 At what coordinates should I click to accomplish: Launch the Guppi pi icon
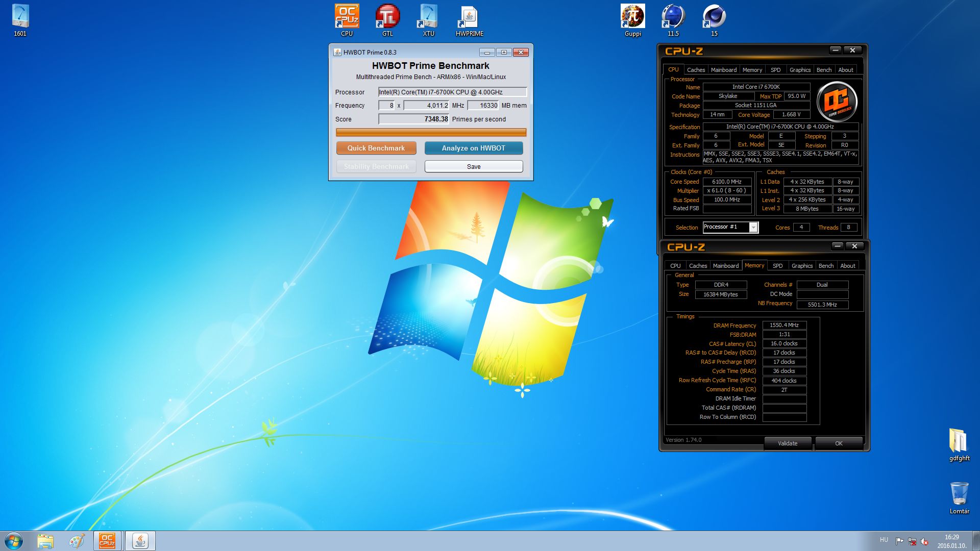coord(632,16)
